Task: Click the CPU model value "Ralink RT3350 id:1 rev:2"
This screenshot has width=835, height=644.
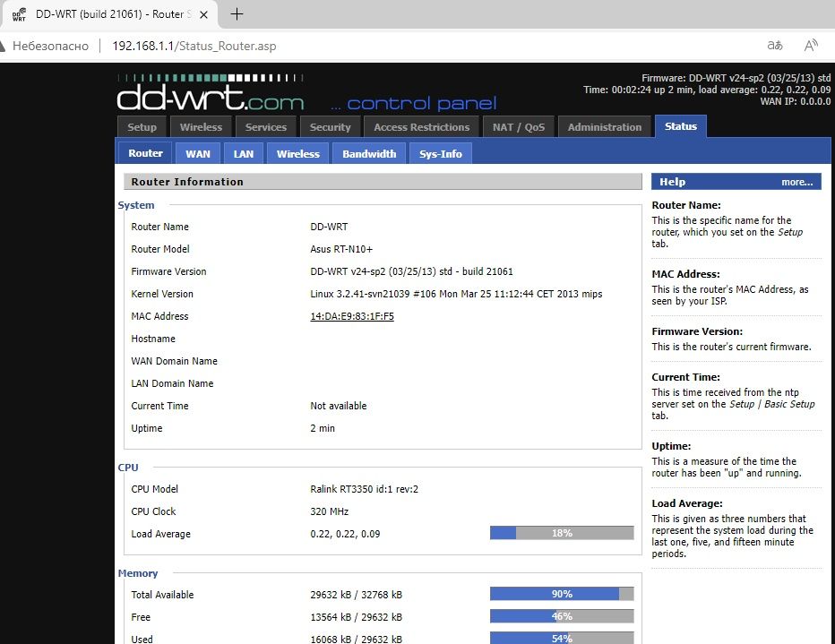Action: (x=365, y=489)
